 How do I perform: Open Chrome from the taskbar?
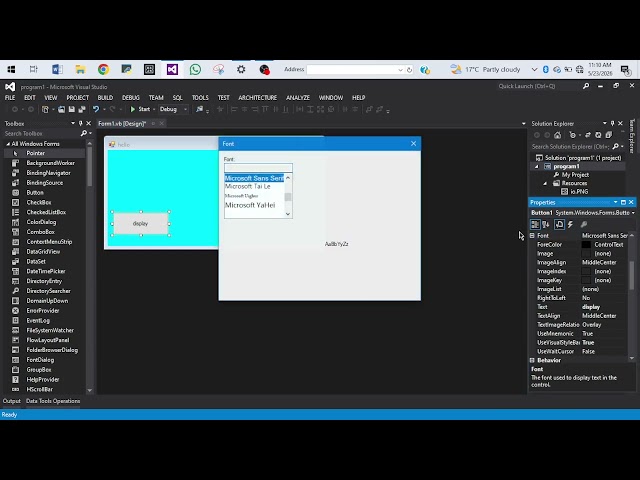(x=103, y=70)
